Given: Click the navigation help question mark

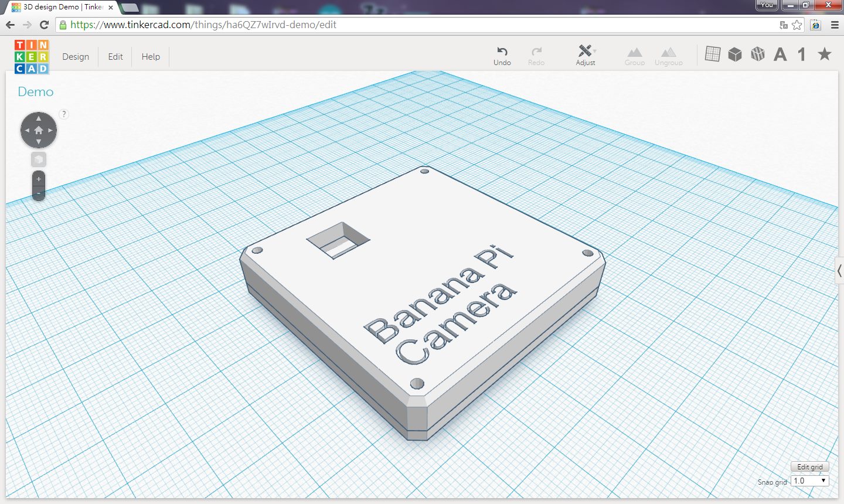Looking at the screenshot, I should click(64, 114).
